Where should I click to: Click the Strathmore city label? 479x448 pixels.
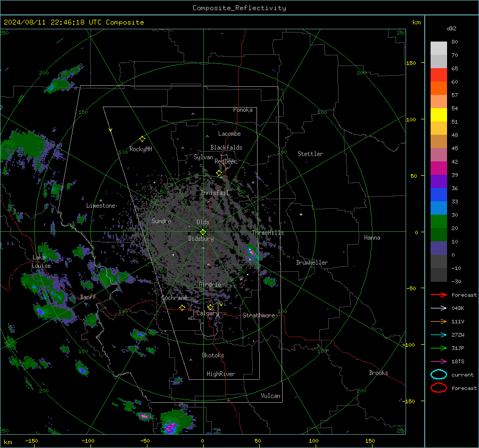point(259,315)
